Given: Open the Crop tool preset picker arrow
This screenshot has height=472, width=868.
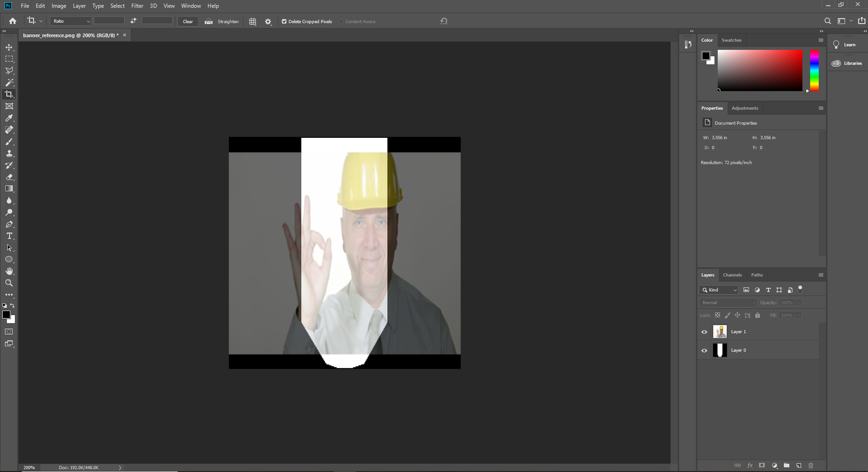Looking at the screenshot, I should click(x=41, y=21).
